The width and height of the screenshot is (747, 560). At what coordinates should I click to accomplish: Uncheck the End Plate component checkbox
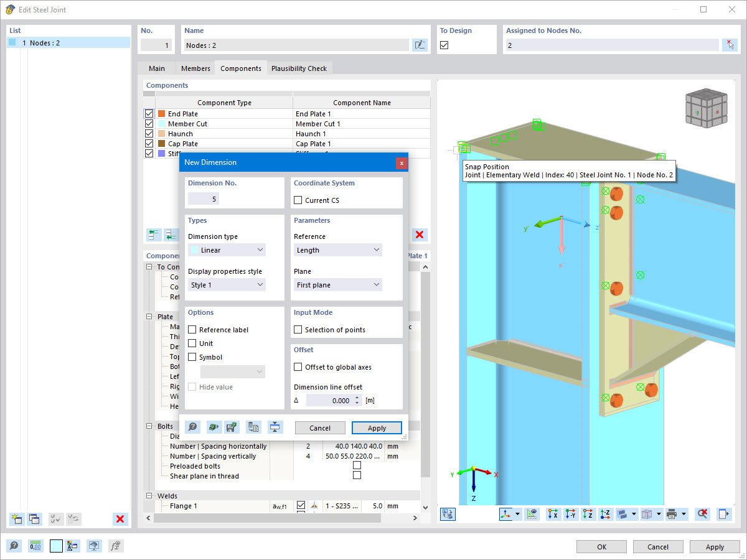pos(148,113)
